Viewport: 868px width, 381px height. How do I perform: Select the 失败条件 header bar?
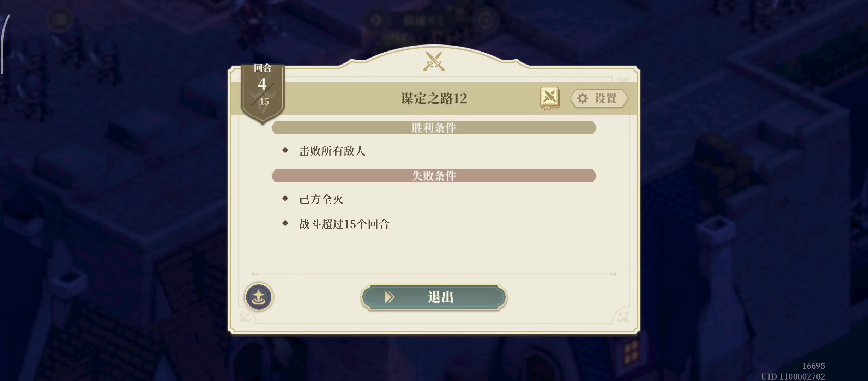[x=434, y=176]
